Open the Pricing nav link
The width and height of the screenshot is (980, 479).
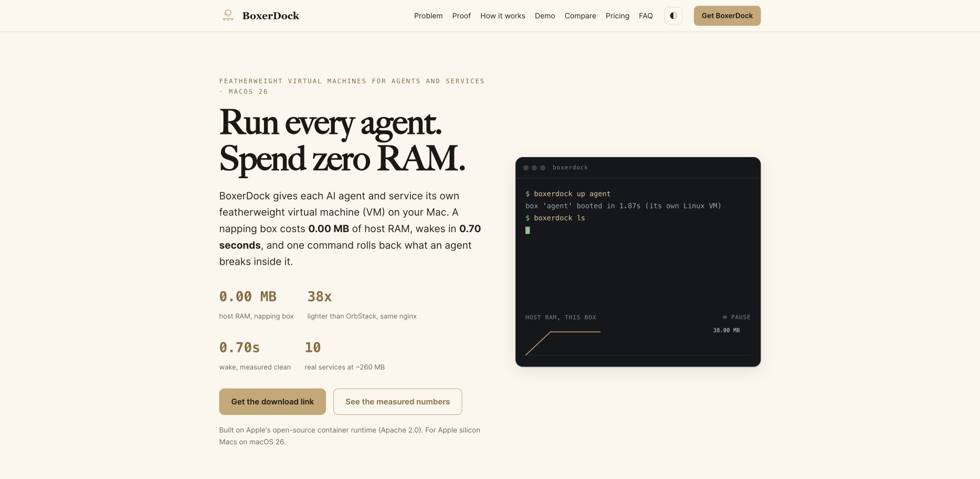pyautogui.click(x=617, y=16)
